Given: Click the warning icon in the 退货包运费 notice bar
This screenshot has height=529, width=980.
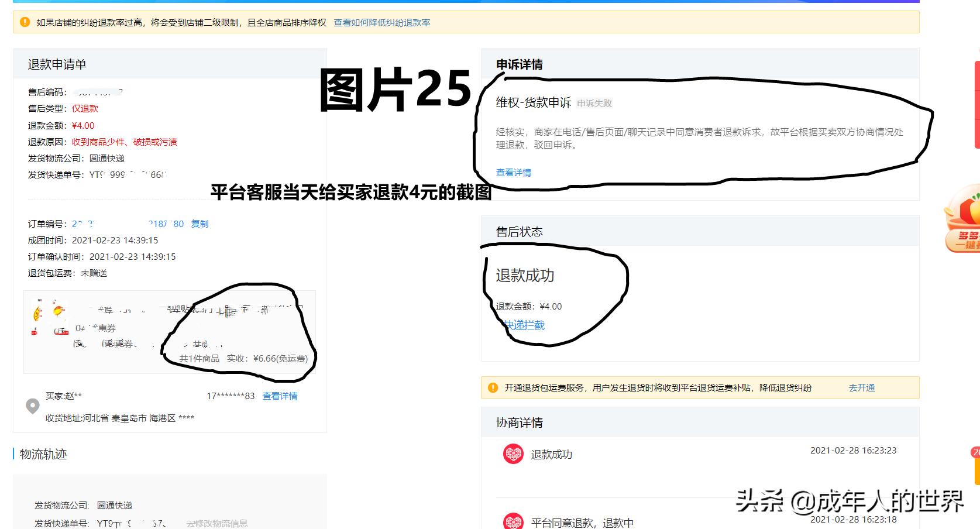Looking at the screenshot, I should pos(493,387).
